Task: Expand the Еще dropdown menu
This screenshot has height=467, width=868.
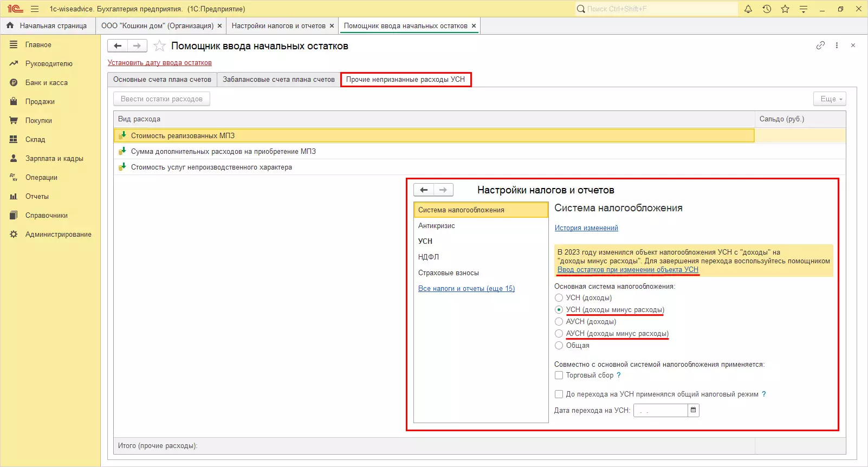Action: pos(830,99)
